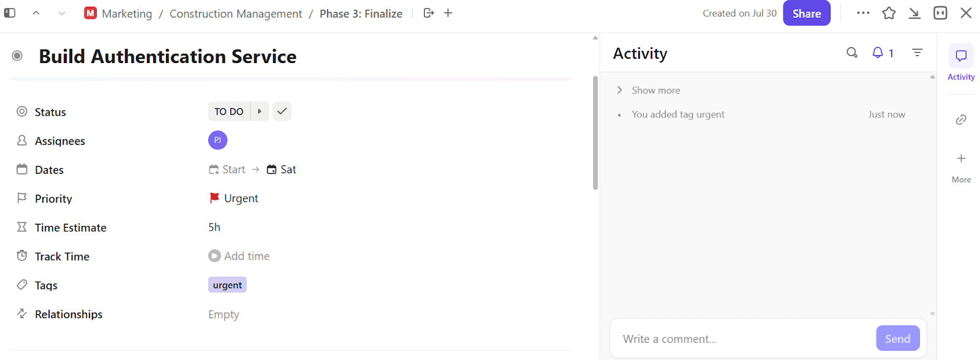980x360 pixels.
Task: Start time tracking play button
Action: (214, 256)
